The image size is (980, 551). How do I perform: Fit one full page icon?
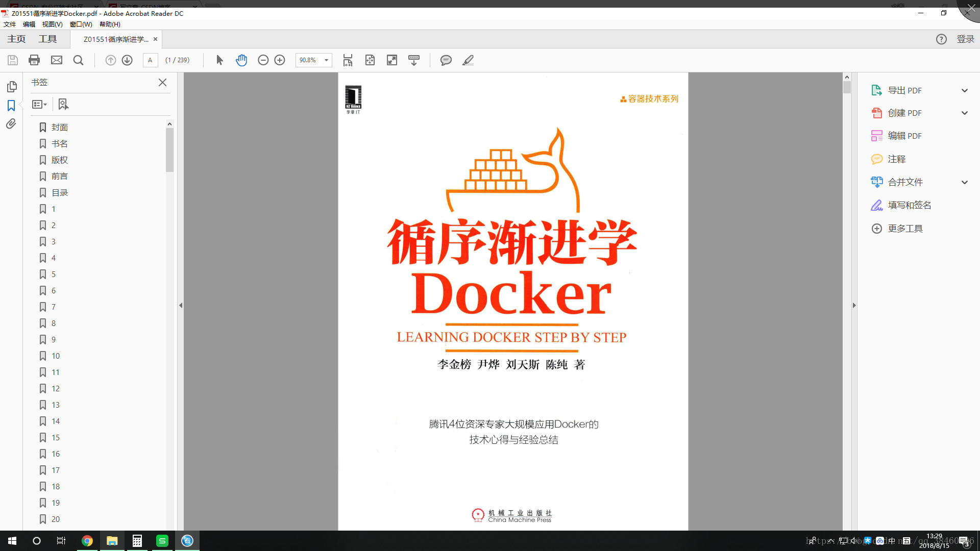point(370,60)
